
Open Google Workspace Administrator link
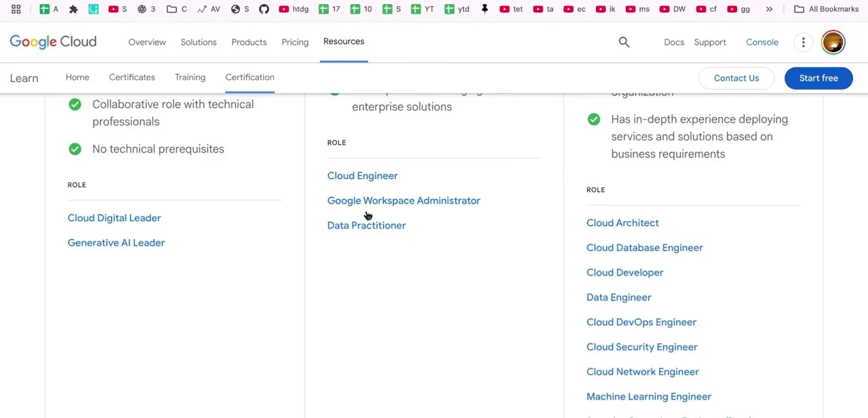pyautogui.click(x=403, y=201)
